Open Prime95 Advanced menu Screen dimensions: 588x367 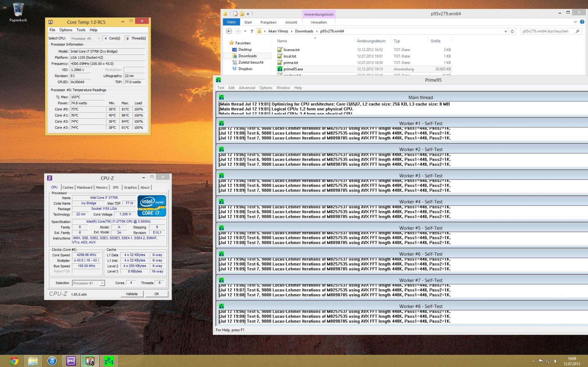coord(247,88)
